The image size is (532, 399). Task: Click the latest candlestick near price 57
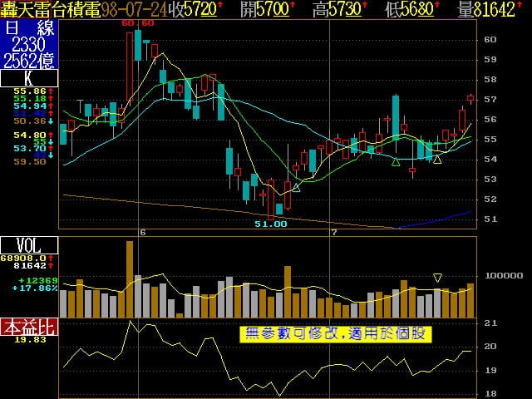(470, 99)
